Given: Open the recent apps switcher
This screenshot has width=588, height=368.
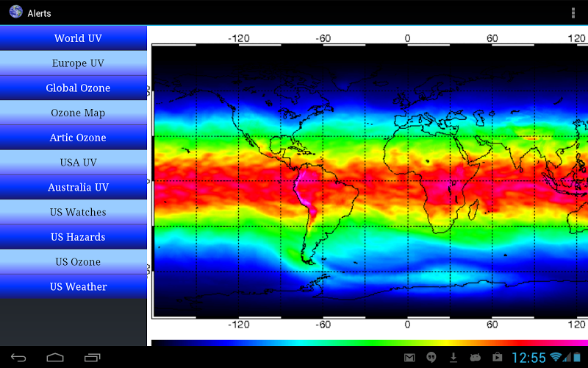Looking at the screenshot, I should pos(93,358).
